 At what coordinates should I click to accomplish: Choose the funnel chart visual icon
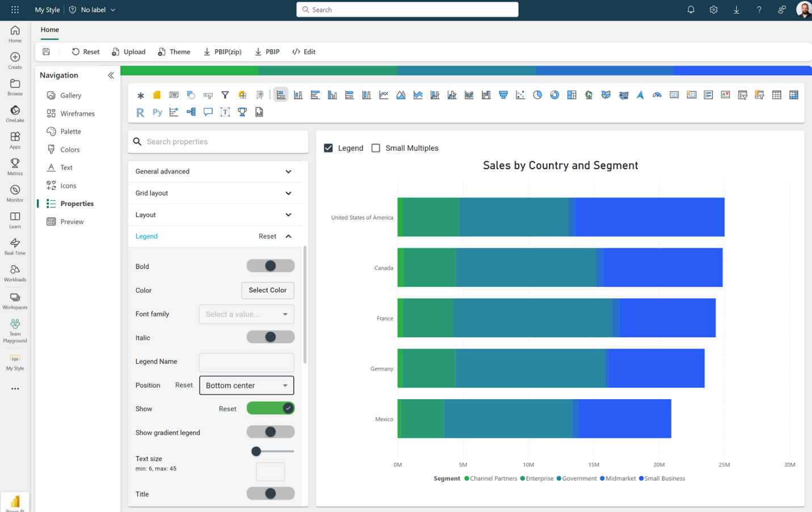coord(503,95)
